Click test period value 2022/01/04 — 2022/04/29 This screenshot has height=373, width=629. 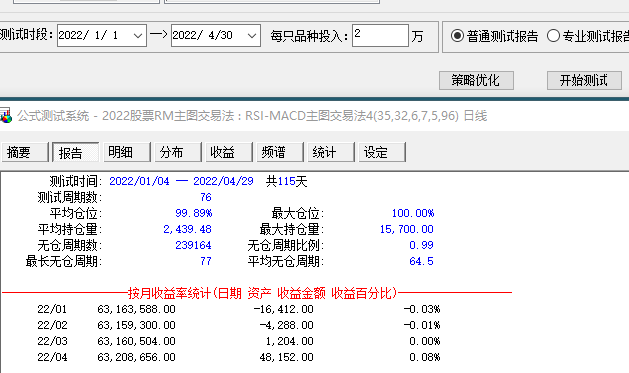(181, 181)
